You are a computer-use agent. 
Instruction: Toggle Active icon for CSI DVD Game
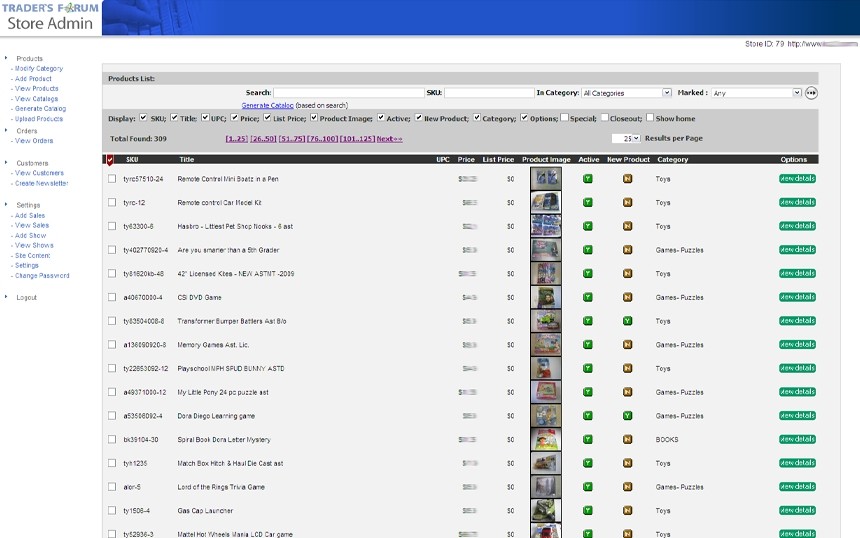pos(587,297)
